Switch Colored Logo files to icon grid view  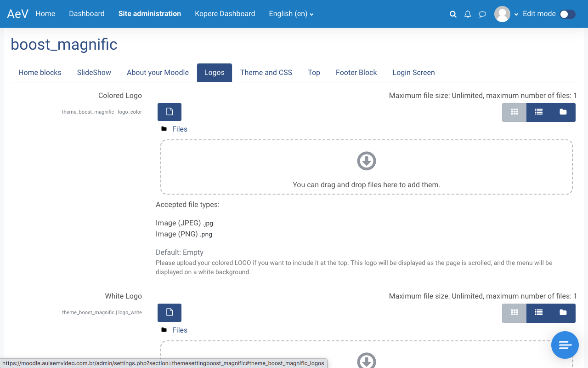[514, 112]
